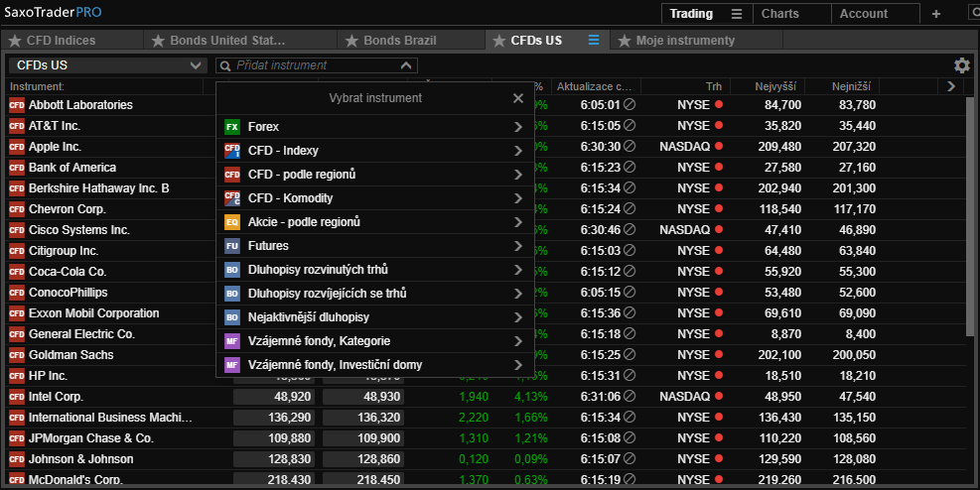Click the BO icon for Dluhopisy rozvíjejících se trhů
980x490 pixels.
pos(232,294)
